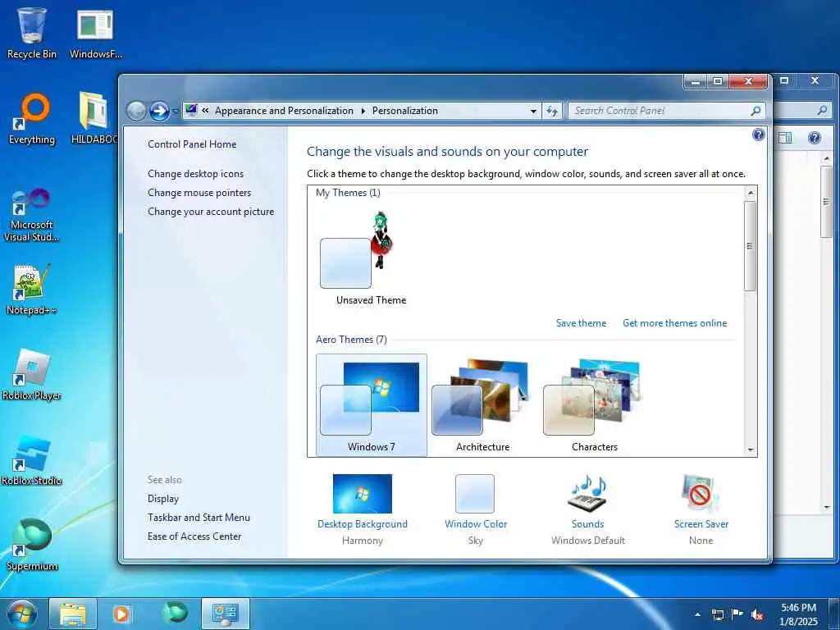Select the Architecture Aero theme
The height and width of the screenshot is (630, 840).
[482, 405]
